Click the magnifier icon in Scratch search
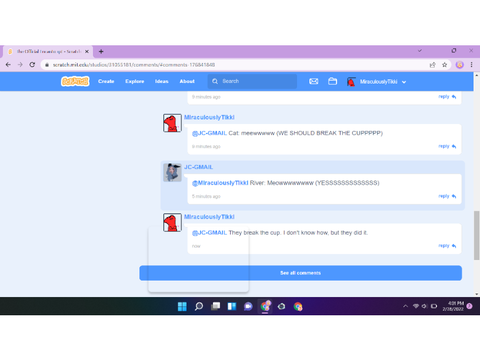 [215, 81]
